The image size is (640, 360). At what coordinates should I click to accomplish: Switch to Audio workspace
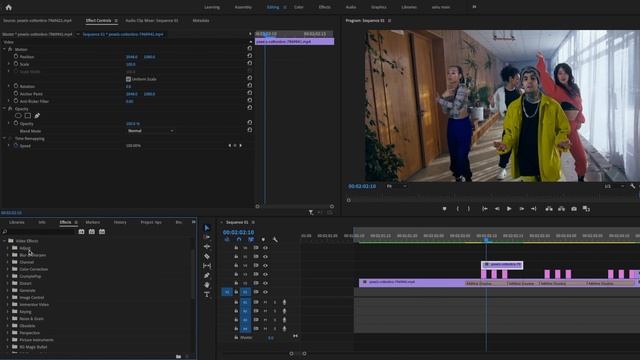pyautogui.click(x=351, y=7)
